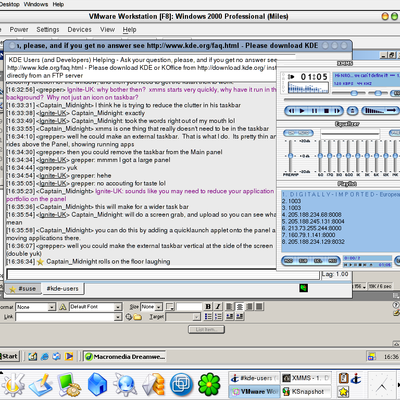Click the green icon in IRC status bar
Screen dimensions: 400x400
[304, 288]
